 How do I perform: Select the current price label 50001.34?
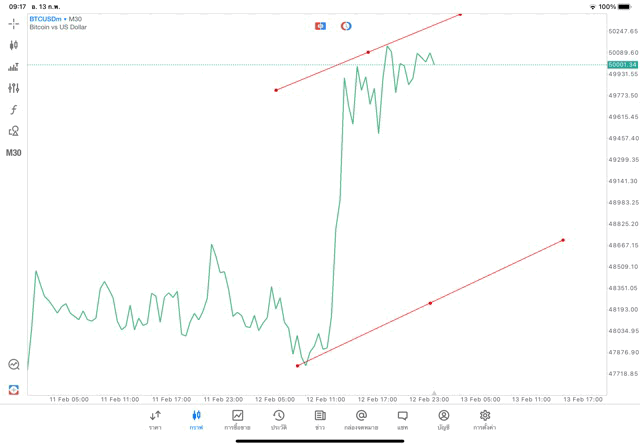621,64
